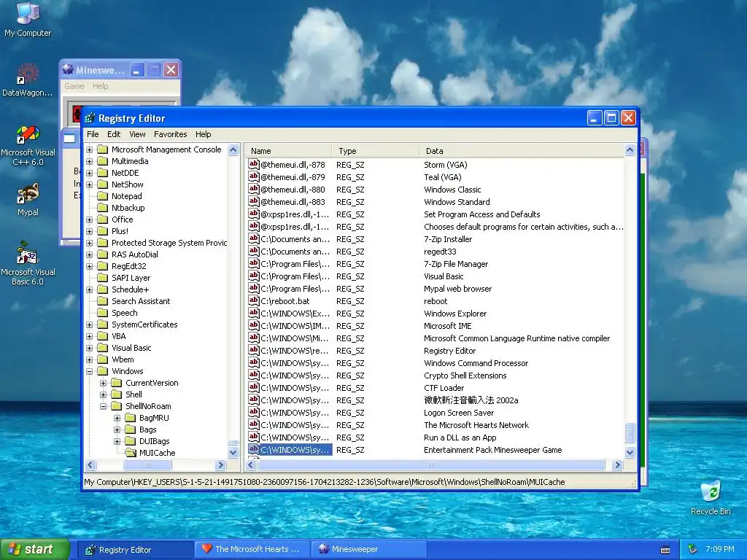
Task: Click the tree pane scroll-up arrow
Action: (233, 150)
